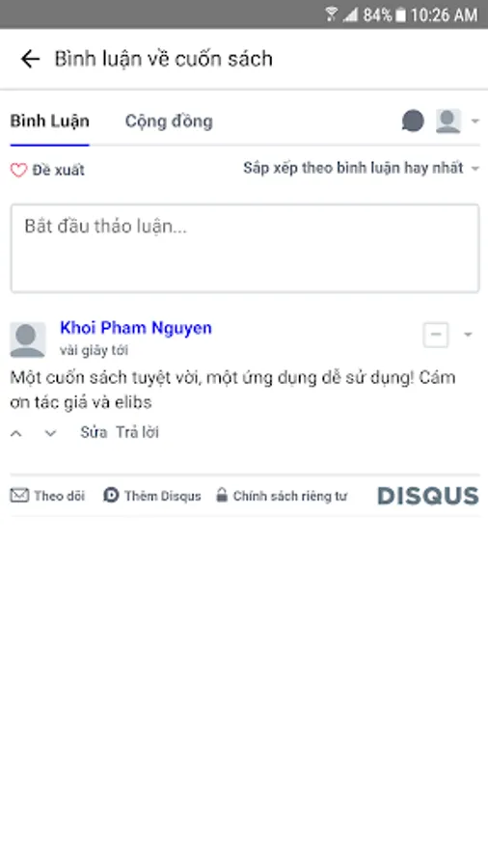The width and height of the screenshot is (488, 868).
Task: Open the speech bubble notifications icon
Action: 413,121
